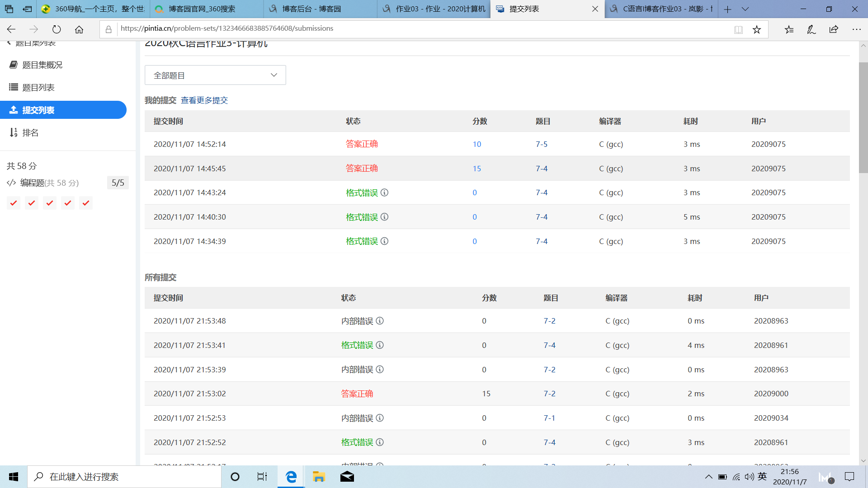Click the 查看更多提交 link
Screen dimensions: 868x488
point(204,100)
